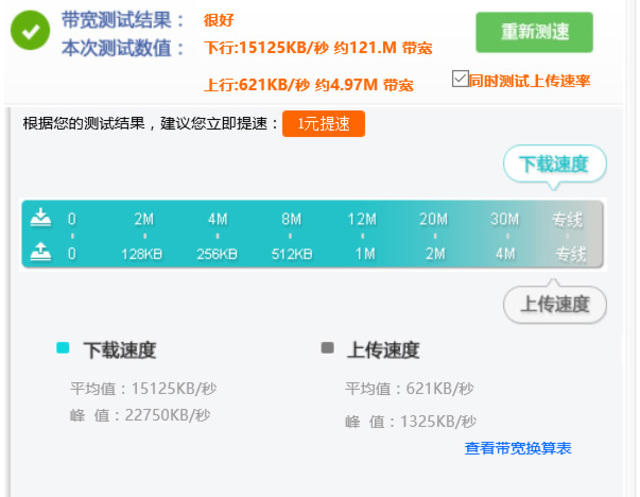Click the 上传速度 section heading
Screen dimensions: 640x497
[383, 350]
